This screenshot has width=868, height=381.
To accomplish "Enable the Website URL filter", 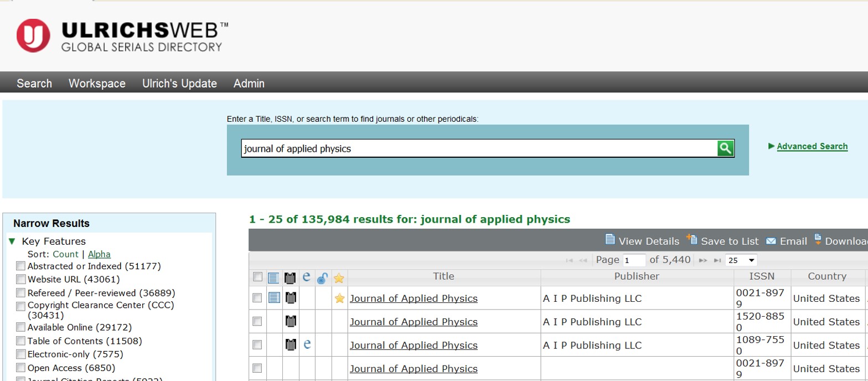I will (x=21, y=279).
